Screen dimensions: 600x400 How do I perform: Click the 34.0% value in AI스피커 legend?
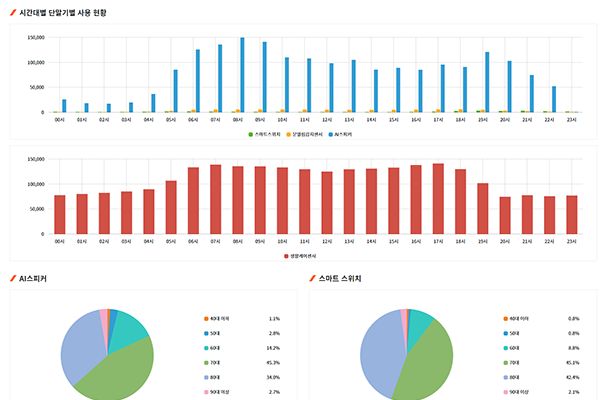point(273,377)
